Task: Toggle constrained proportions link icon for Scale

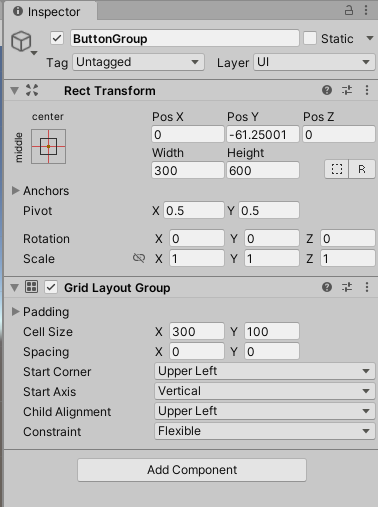Action: click(139, 258)
